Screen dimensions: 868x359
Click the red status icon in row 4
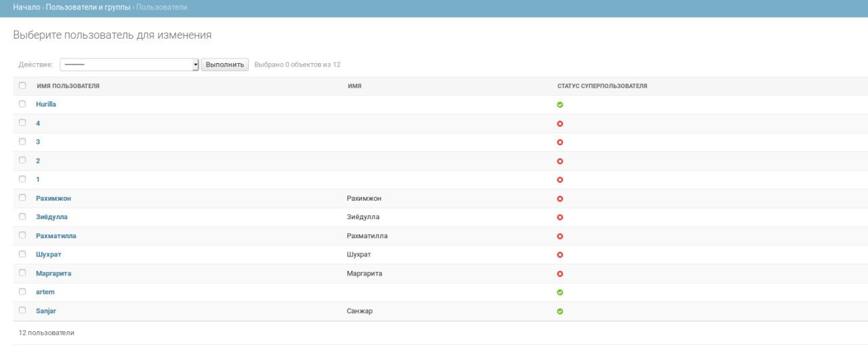(560, 124)
